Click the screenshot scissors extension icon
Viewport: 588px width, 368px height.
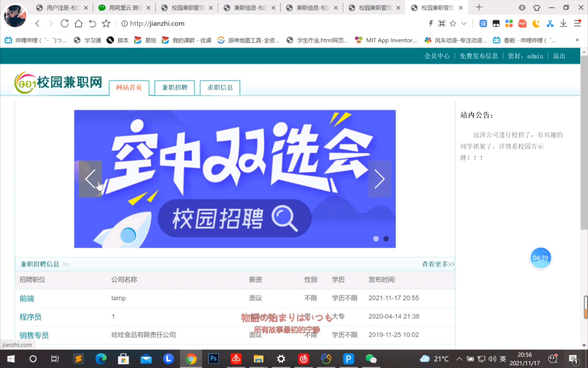(550, 23)
